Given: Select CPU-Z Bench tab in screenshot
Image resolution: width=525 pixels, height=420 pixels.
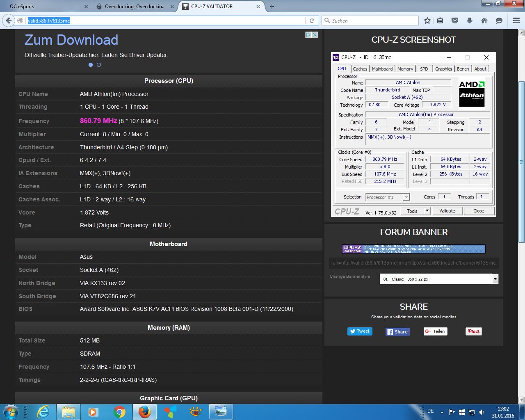Looking at the screenshot, I should point(463,69).
